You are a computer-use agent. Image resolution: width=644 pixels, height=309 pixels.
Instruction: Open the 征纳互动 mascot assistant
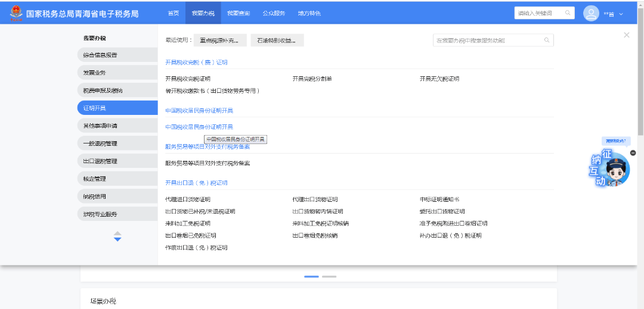pyautogui.click(x=608, y=169)
